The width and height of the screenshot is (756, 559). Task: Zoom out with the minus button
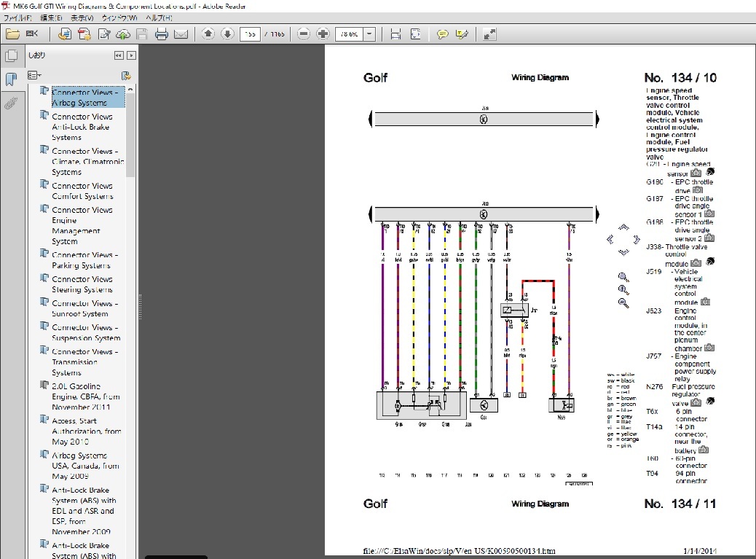(303, 34)
